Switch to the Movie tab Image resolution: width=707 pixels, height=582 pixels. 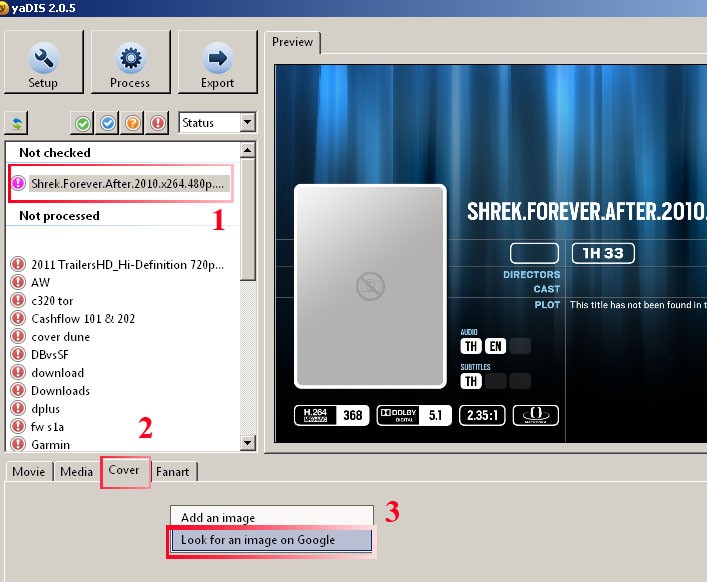point(29,472)
